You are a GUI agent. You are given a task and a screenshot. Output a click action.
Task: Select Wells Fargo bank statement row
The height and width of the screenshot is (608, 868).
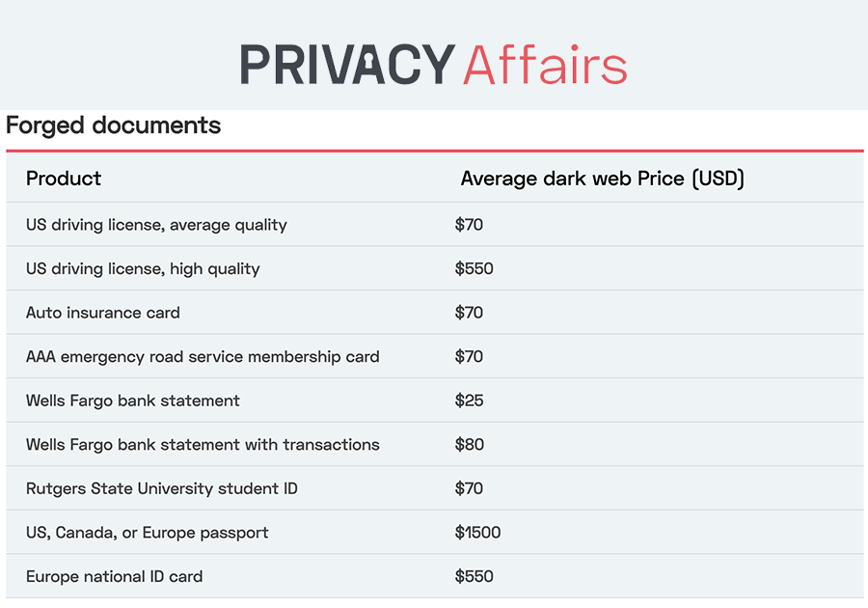click(x=133, y=401)
